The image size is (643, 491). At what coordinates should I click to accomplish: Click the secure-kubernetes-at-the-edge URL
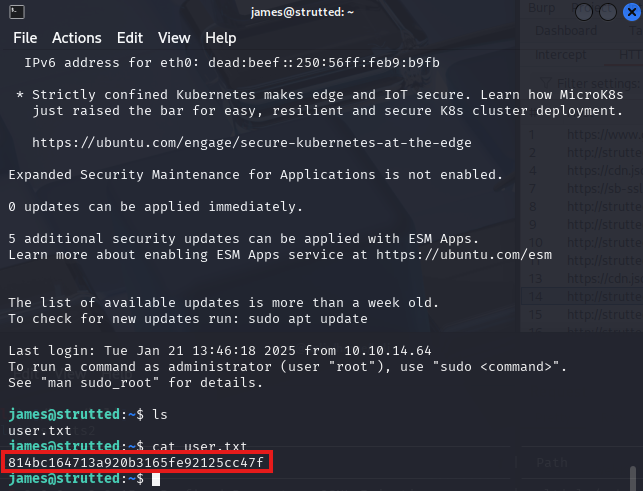[252, 143]
